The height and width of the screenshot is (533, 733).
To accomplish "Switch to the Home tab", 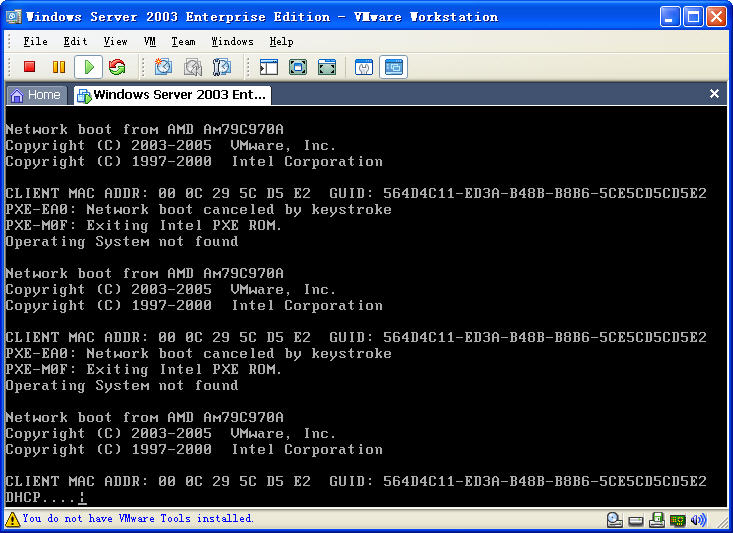I will tap(36, 95).
